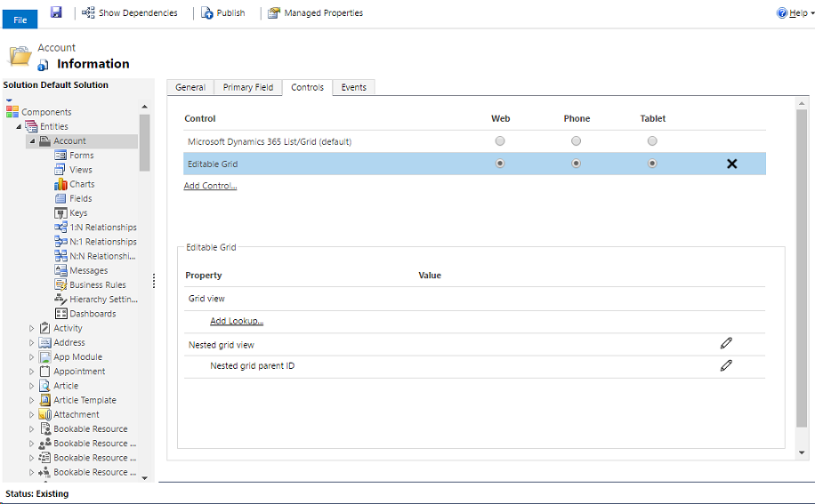Click the Components icon in tree
This screenshot has height=504, width=815.
(x=12, y=112)
